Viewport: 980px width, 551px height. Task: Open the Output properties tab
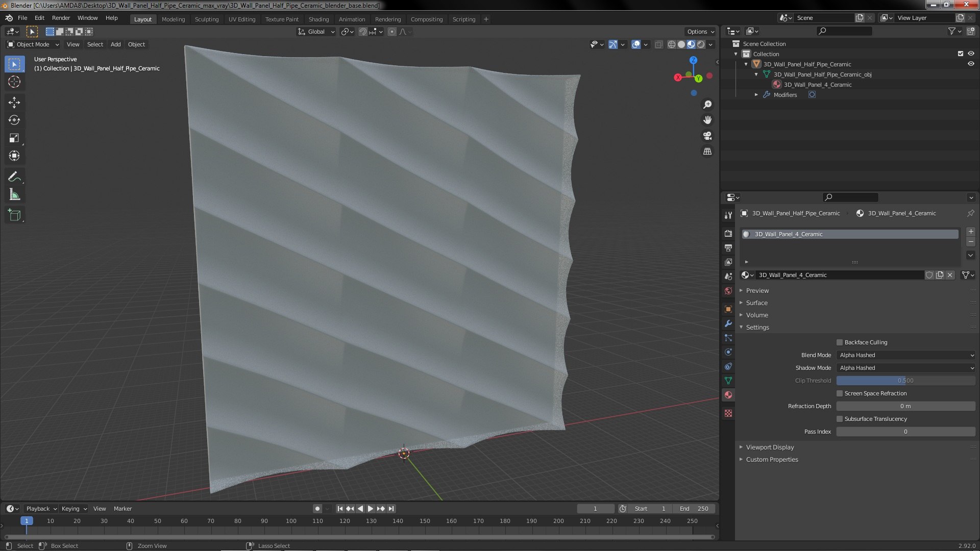tap(728, 247)
